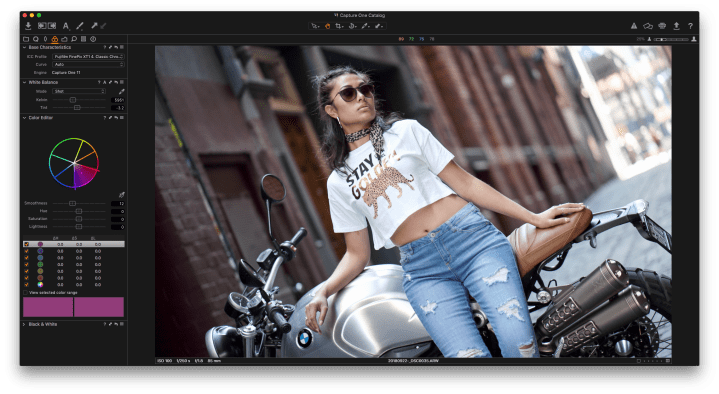Reset Base Characteristics with undo arrow icon
The height and width of the screenshot is (394, 719).
(116, 47)
